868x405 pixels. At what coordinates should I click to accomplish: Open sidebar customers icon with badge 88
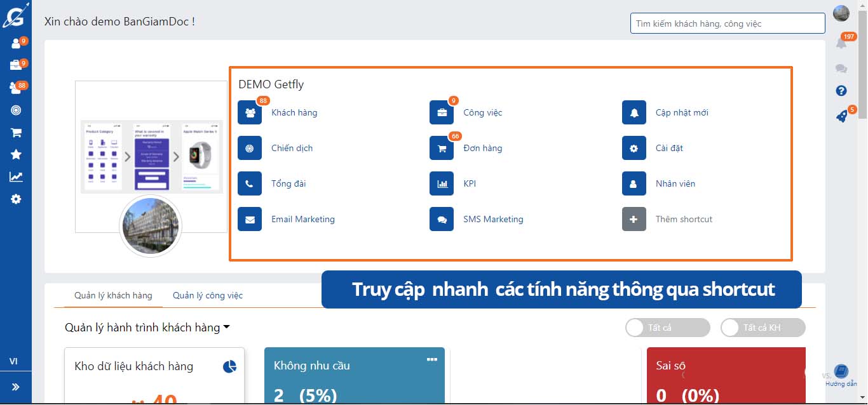pyautogui.click(x=17, y=88)
